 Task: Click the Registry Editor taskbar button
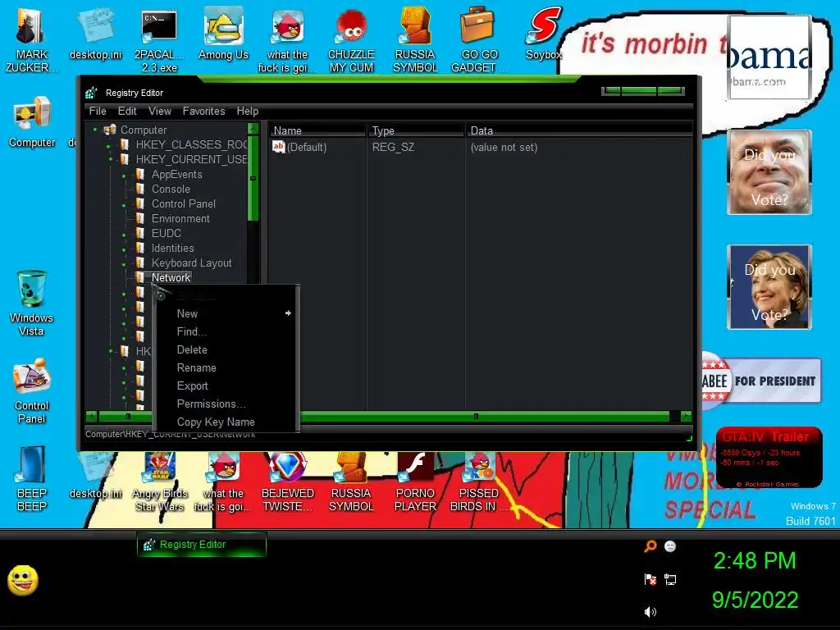point(202,545)
